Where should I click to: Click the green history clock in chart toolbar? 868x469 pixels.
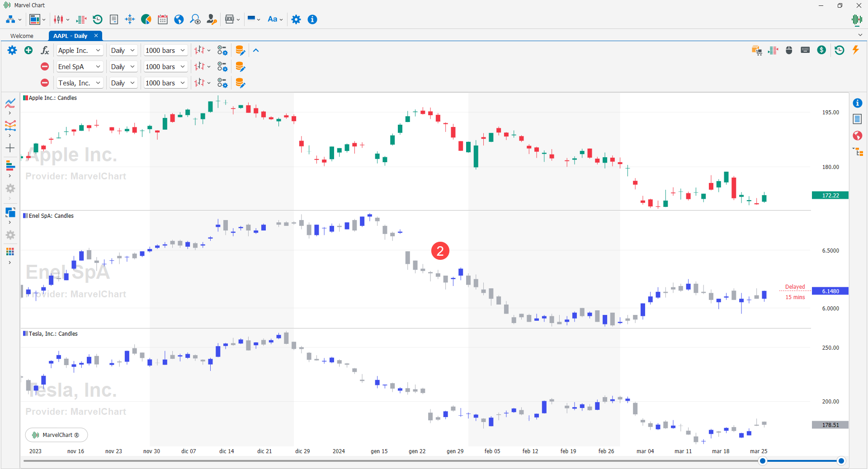click(x=840, y=50)
